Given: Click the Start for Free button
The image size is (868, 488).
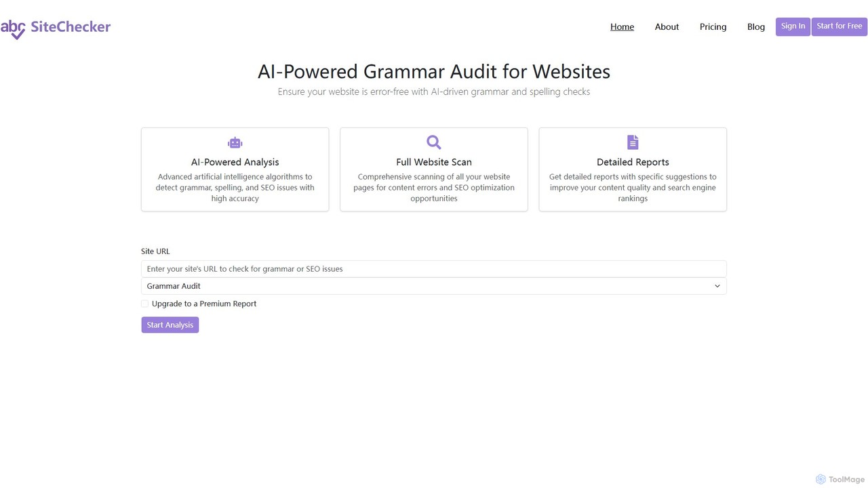Looking at the screenshot, I should pos(840,26).
